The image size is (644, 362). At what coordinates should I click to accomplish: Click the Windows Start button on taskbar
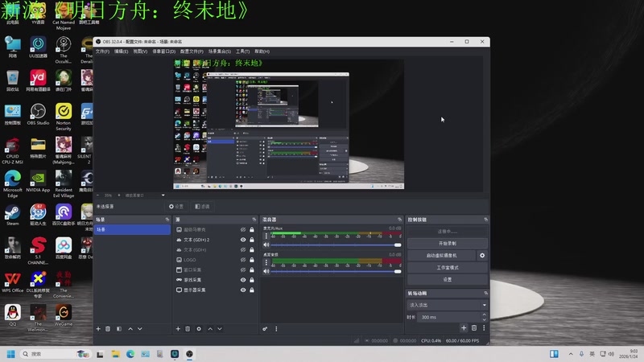tap(11, 354)
